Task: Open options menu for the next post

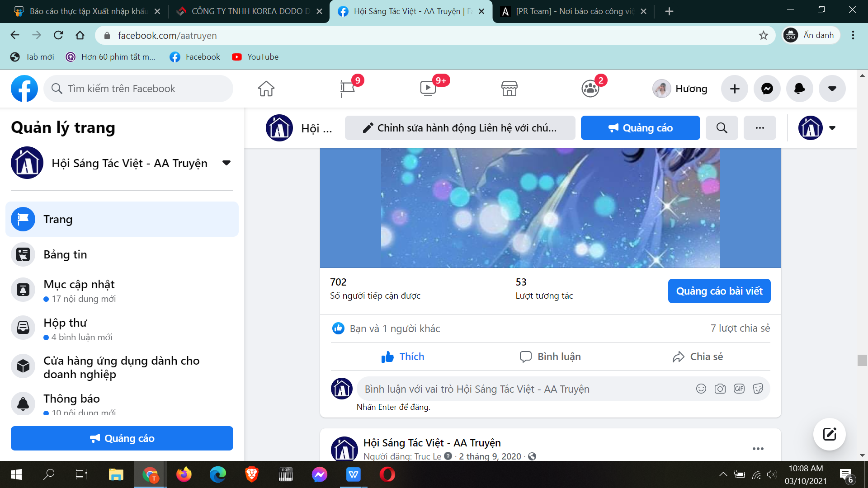Action: 758,449
